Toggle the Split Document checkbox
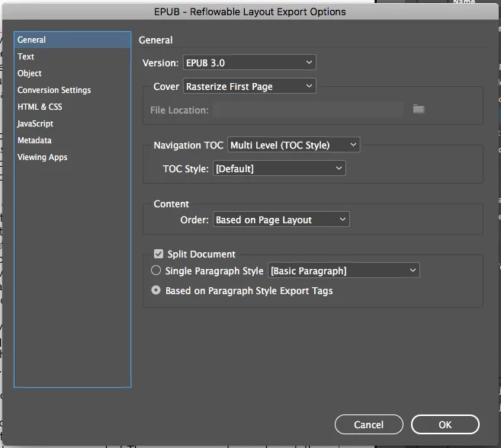This screenshot has width=501, height=448. pos(159,254)
